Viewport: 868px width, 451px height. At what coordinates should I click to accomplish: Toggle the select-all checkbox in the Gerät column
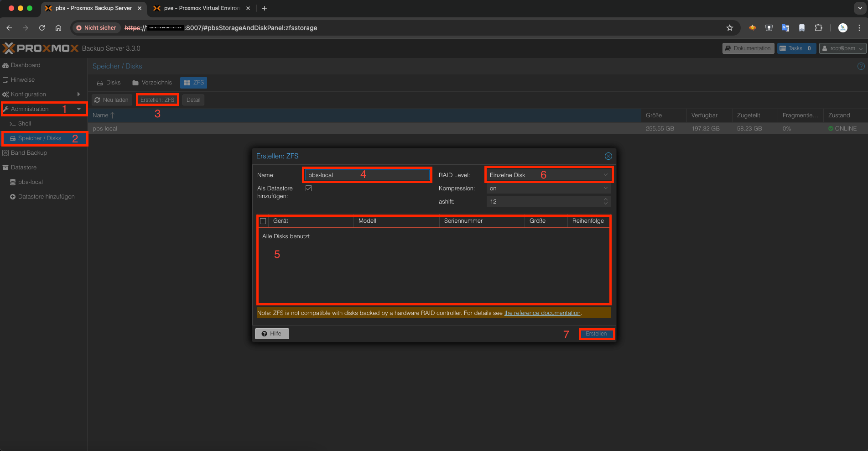point(263,221)
